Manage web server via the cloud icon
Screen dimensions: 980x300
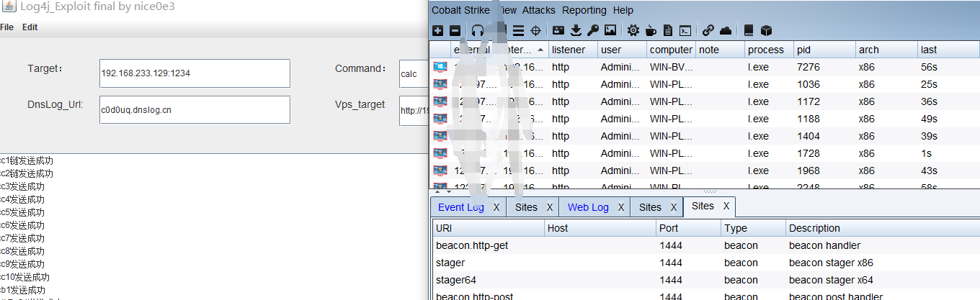(x=725, y=30)
